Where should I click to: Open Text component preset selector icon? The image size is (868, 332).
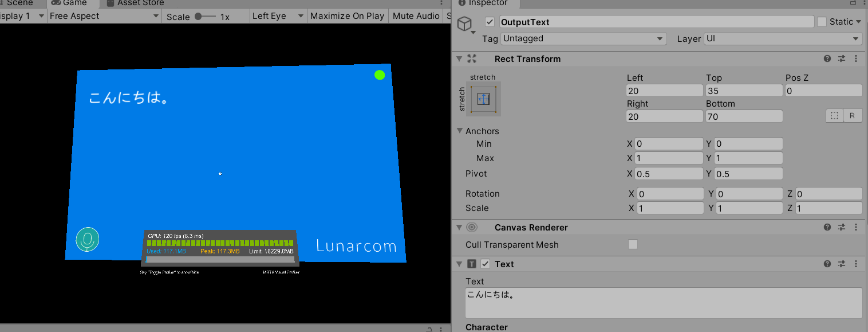(x=842, y=264)
